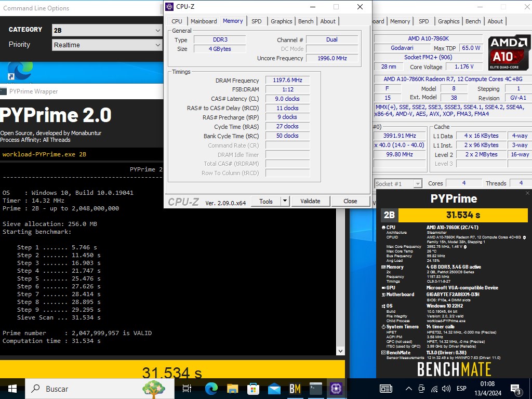Open Task View from the taskbar
The width and height of the screenshot is (532, 399).
[x=187, y=389]
